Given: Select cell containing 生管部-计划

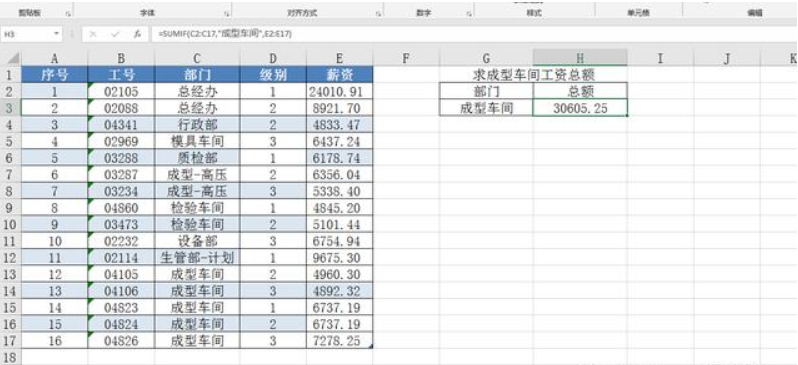Looking at the screenshot, I should coord(197,258).
